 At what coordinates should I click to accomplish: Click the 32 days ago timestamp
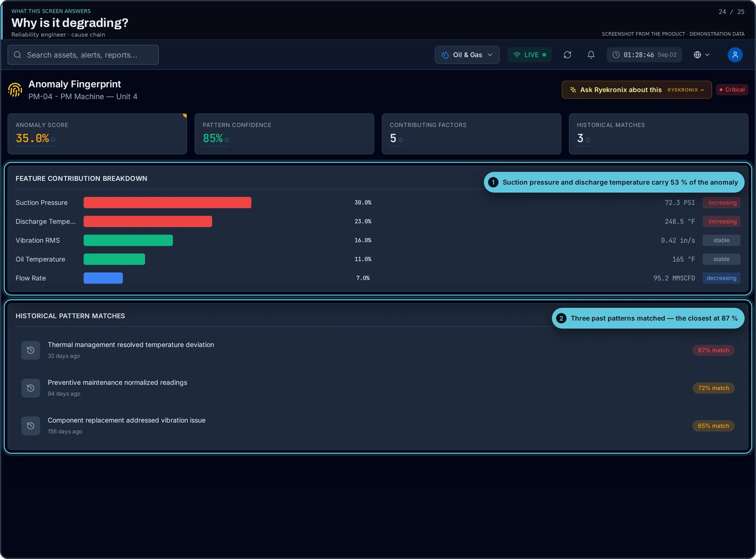(x=64, y=356)
